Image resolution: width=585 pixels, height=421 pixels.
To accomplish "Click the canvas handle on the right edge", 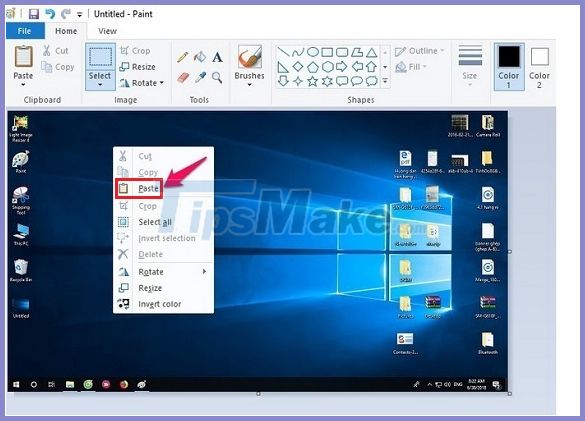I will click(510, 252).
